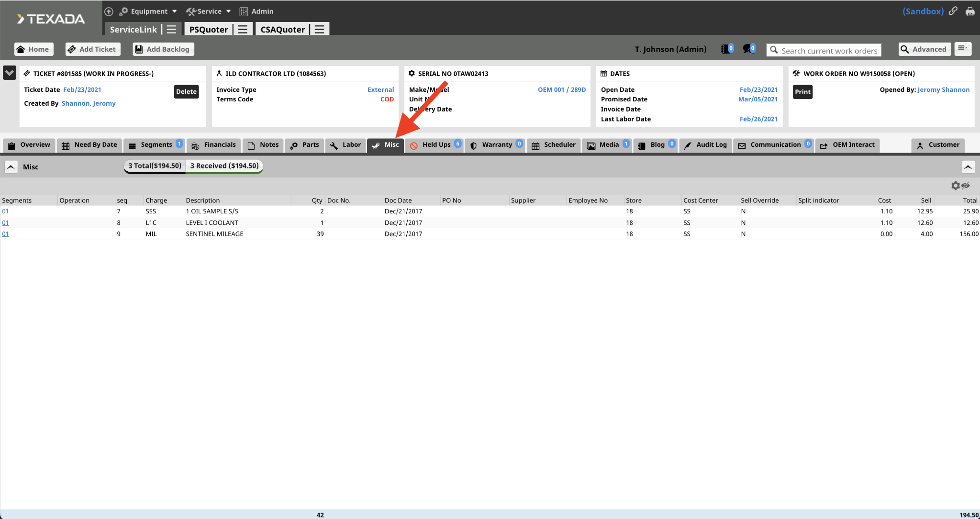
Task: Click the Add Backlog button
Action: click(163, 49)
